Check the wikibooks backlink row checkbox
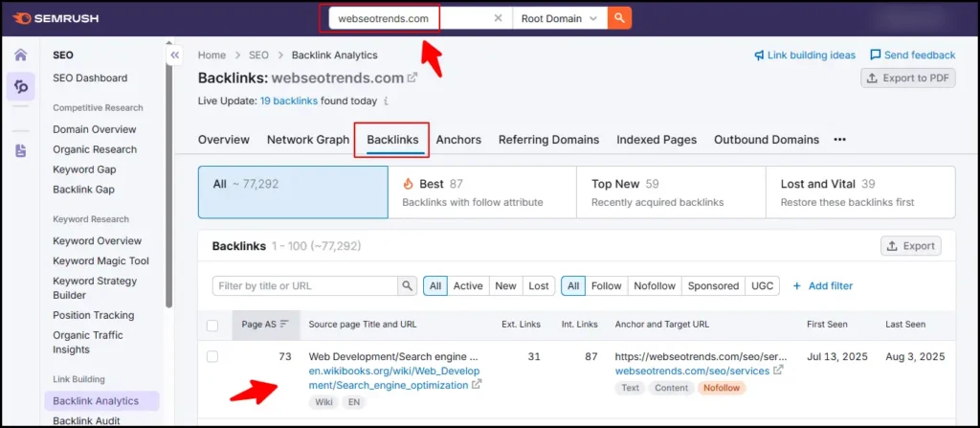The width and height of the screenshot is (980, 428). (212, 356)
